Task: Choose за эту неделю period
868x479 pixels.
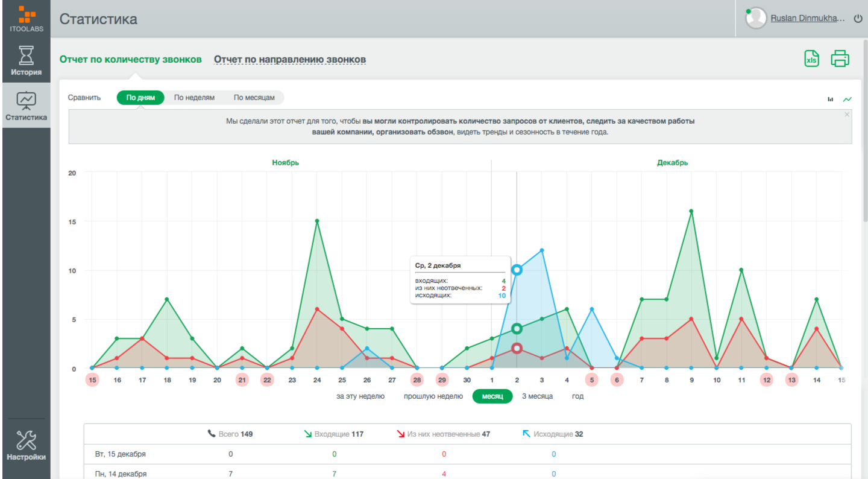Action: coord(360,396)
